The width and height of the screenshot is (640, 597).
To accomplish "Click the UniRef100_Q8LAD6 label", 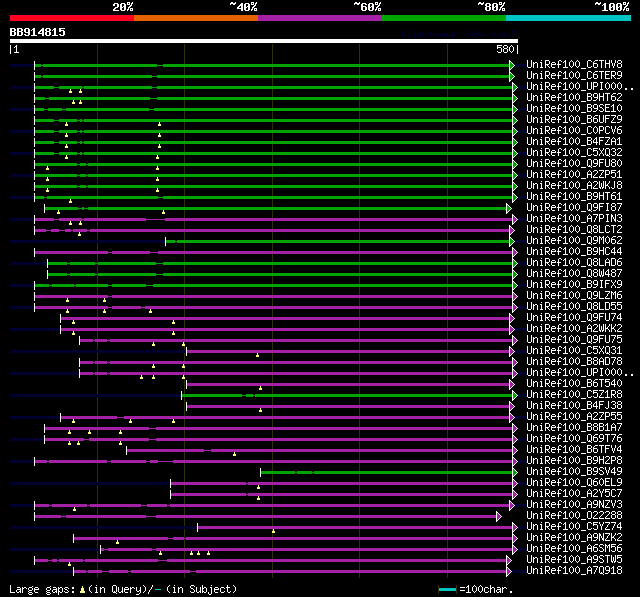I will coord(574,263).
